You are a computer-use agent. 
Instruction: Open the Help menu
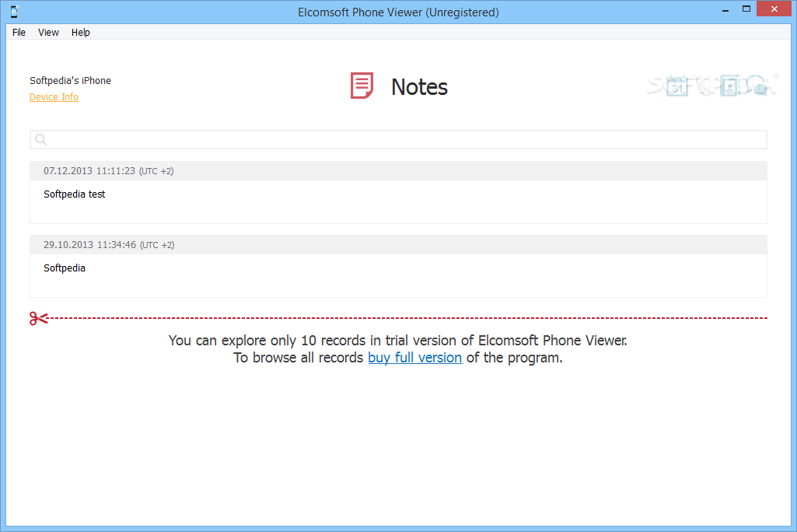coord(80,32)
